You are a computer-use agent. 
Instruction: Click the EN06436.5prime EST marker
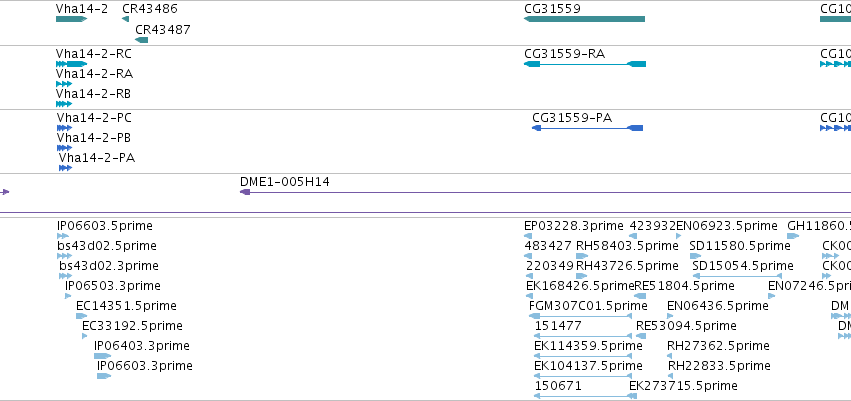670,316
